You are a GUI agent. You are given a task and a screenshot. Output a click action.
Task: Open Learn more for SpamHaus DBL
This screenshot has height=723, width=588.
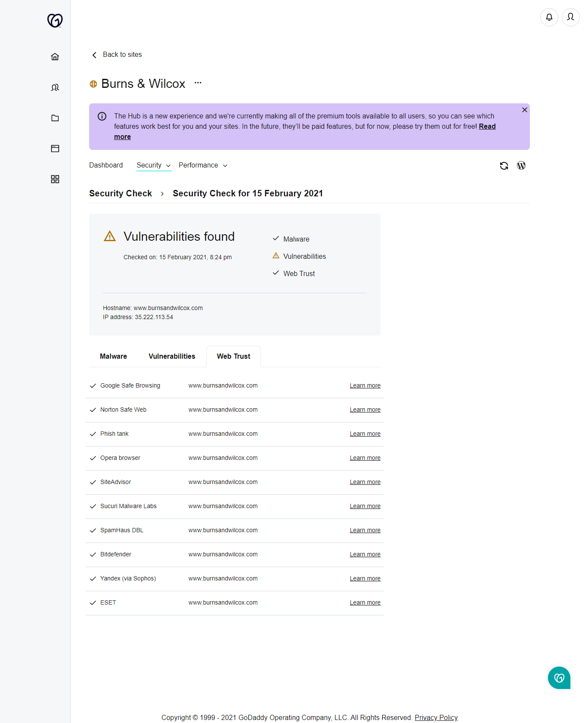pos(365,531)
